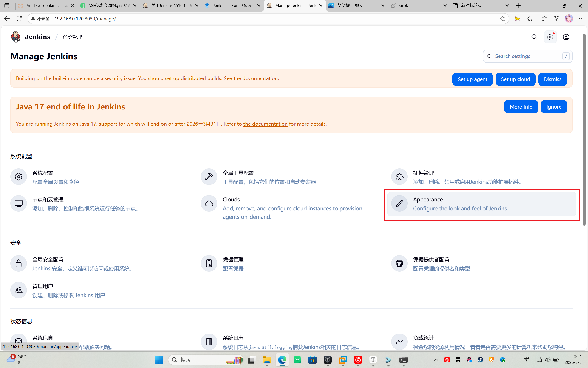
Task: Switch to SSH远程部署Nginx tab
Action: coord(109,6)
